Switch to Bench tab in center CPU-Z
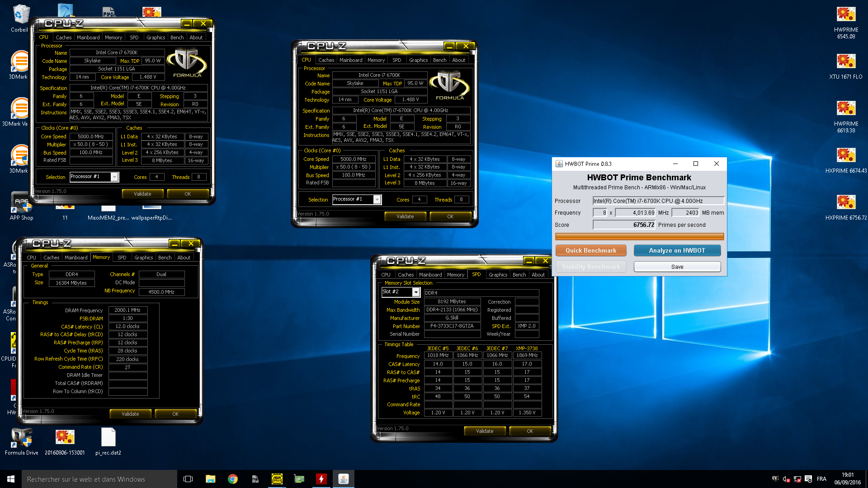The height and width of the screenshot is (488, 868). coord(439,60)
